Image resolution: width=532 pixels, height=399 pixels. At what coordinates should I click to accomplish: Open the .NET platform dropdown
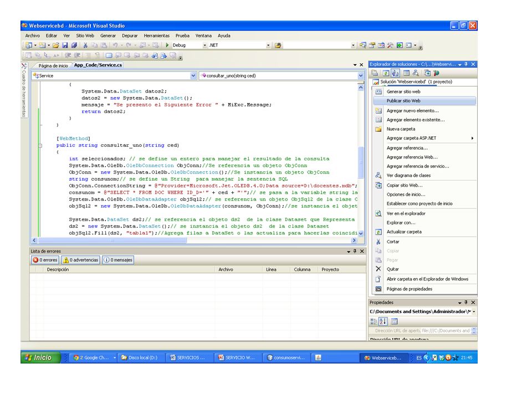(268, 45)
